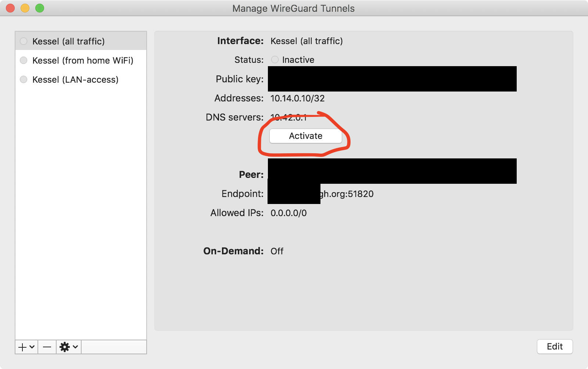
Task: Open the Edit tunnel dialog
Action: pos(555,347)
